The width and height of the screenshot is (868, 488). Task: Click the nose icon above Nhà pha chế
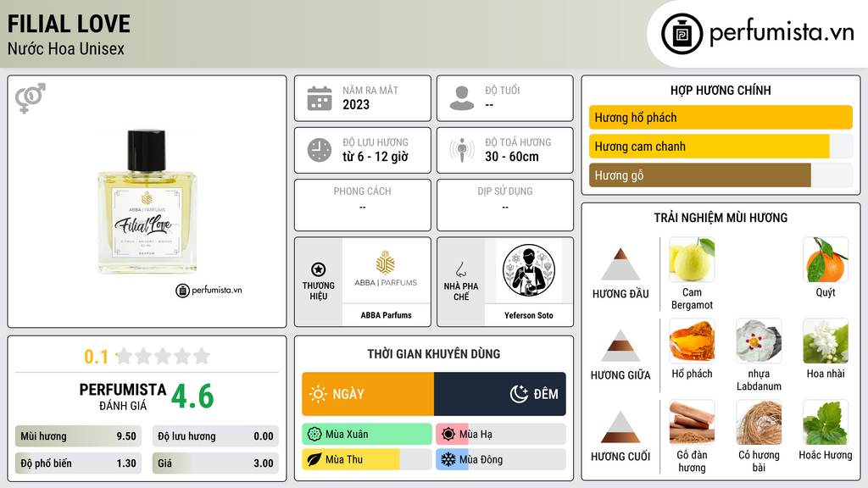coord(460,269)
